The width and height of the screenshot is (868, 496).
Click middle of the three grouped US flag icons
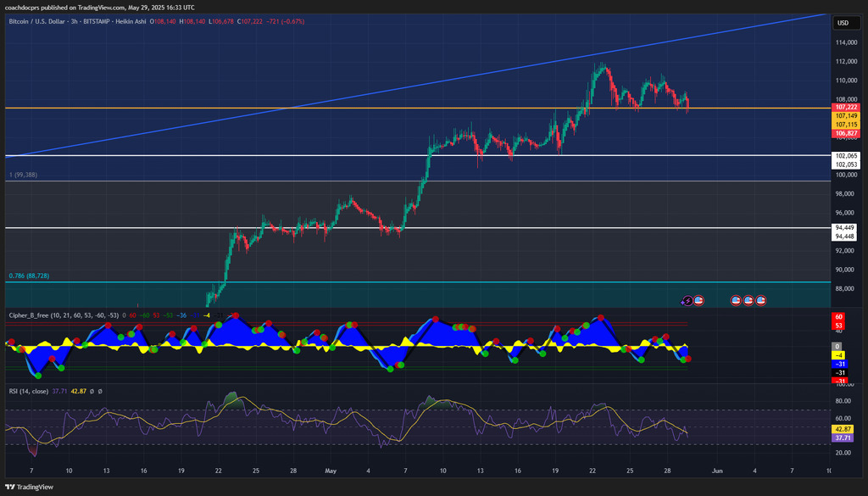[748, 300]
